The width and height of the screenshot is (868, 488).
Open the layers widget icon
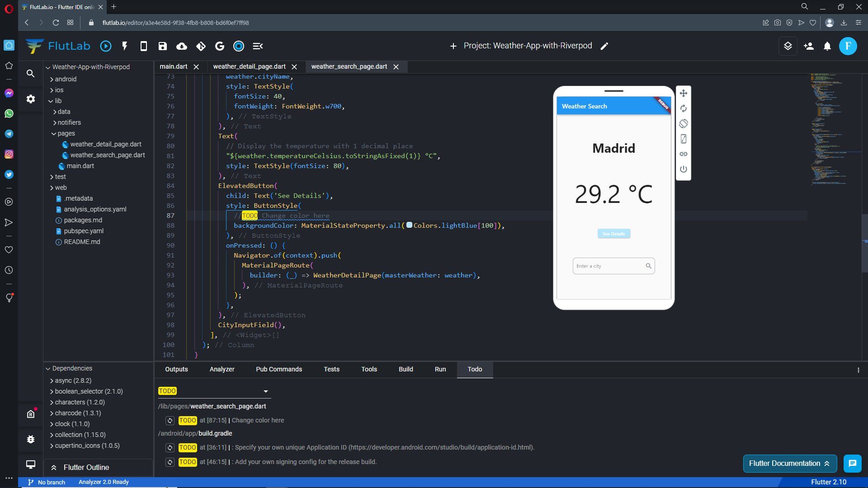788,46
